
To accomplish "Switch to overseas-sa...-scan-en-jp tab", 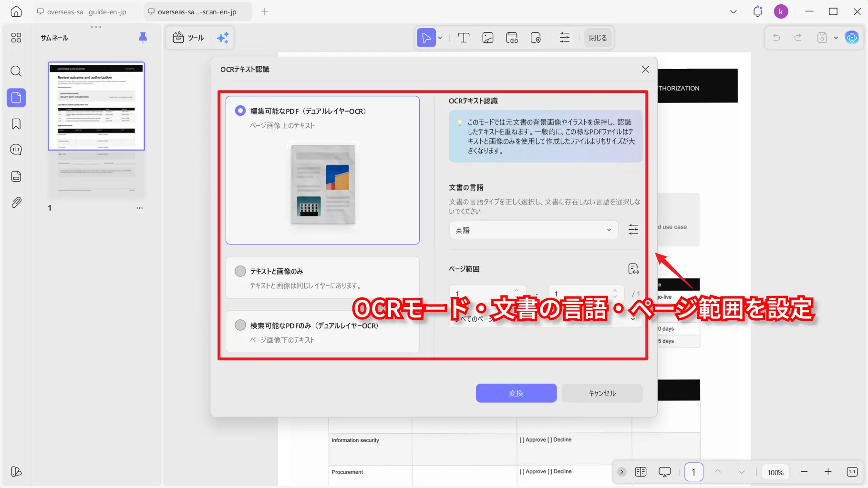I will point(197,11).
